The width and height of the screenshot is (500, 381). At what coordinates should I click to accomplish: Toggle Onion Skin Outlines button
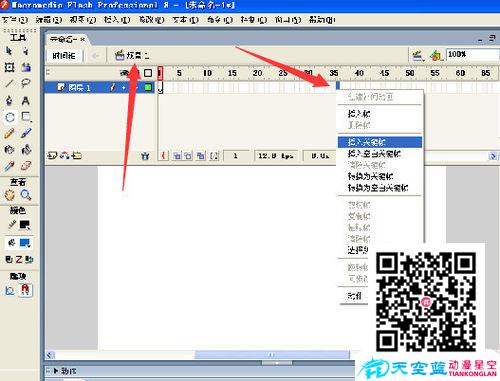tap(188, 156)
